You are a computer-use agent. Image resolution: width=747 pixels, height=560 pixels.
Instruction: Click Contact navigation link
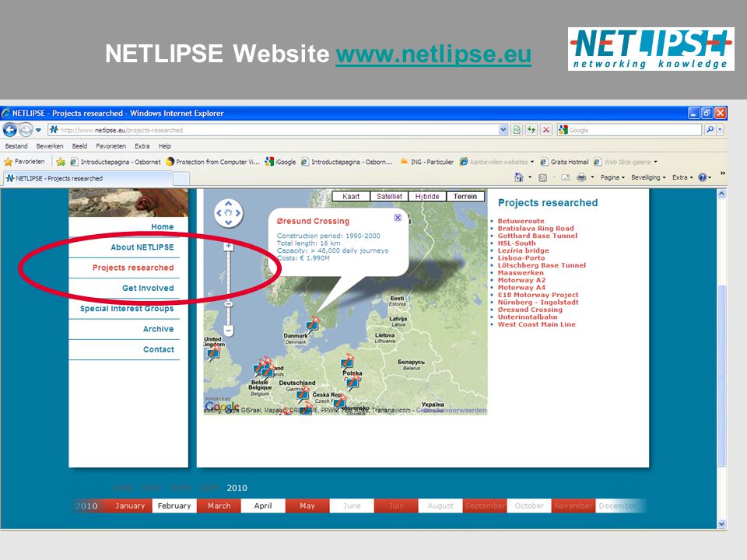pyautogui.click(x=159, y=349)
